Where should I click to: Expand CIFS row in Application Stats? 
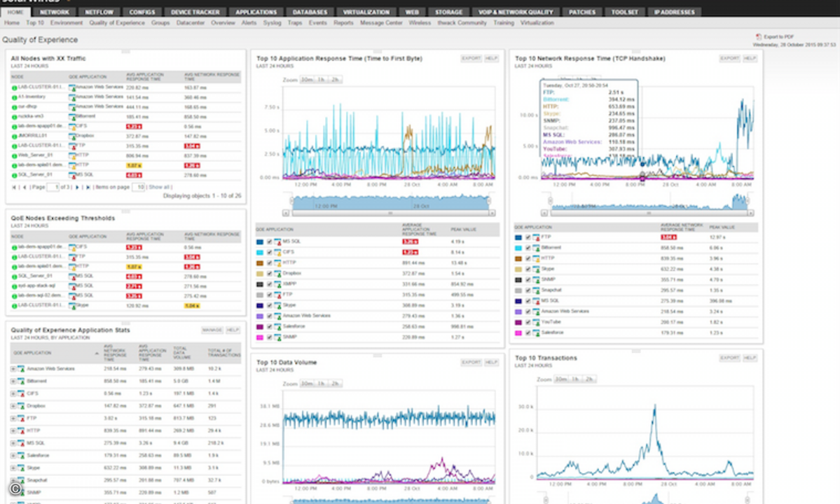pyautogui.click(x=13, y=394)
